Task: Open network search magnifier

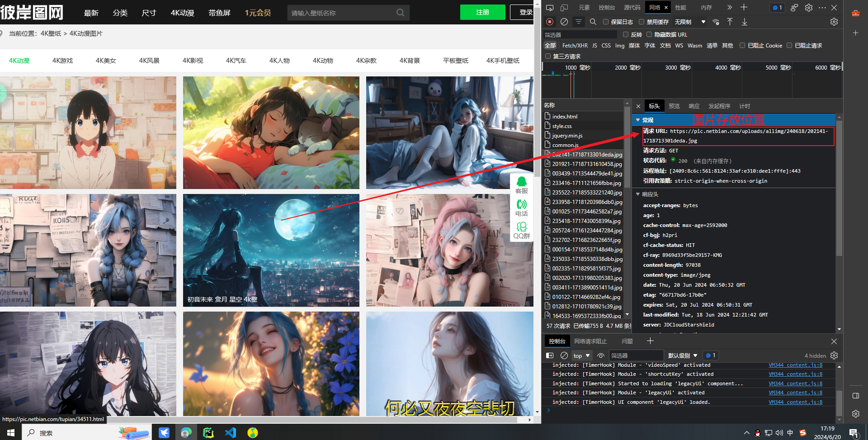Action: 593,22
